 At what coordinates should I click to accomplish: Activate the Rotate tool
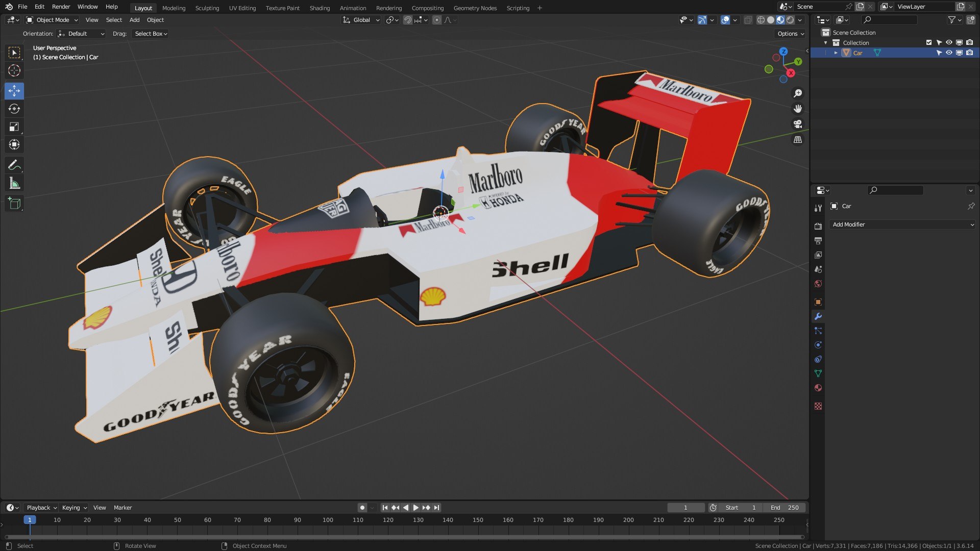(x=14, y=109)
